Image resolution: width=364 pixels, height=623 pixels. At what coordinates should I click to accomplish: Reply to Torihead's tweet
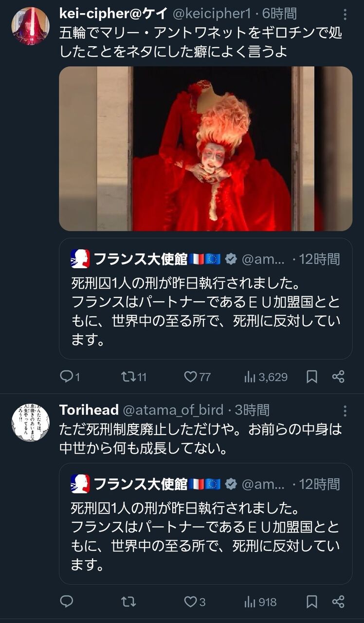(x=66, y=602)
